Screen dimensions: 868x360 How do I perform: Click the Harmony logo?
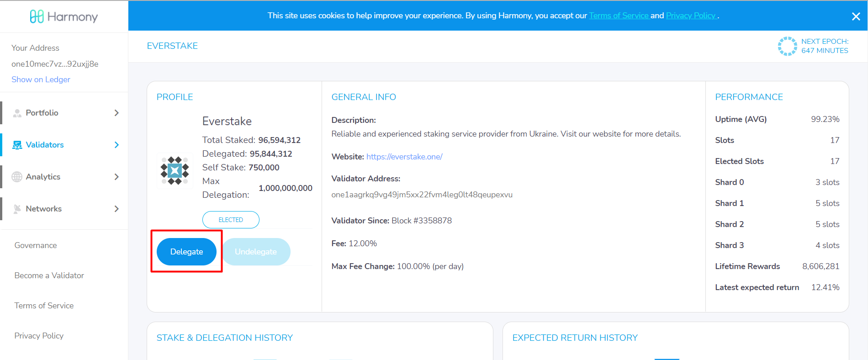pyautogui.click(x=64, y=16)
